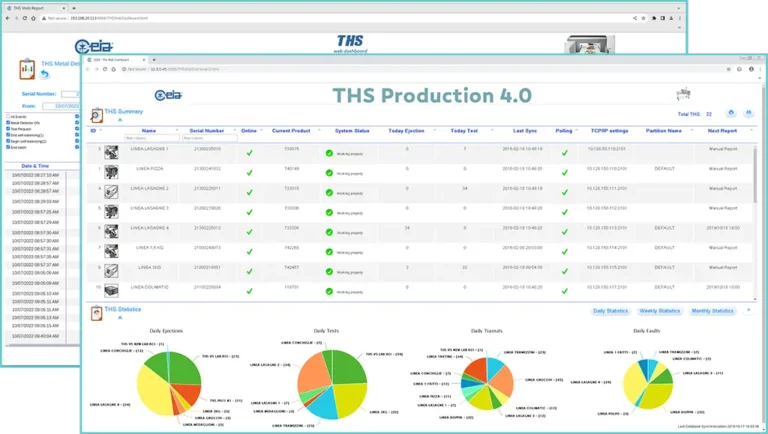Click Online checkmark for LINEA LASAGNE 2
The image size is (768, 434).
tap(249, 193)
